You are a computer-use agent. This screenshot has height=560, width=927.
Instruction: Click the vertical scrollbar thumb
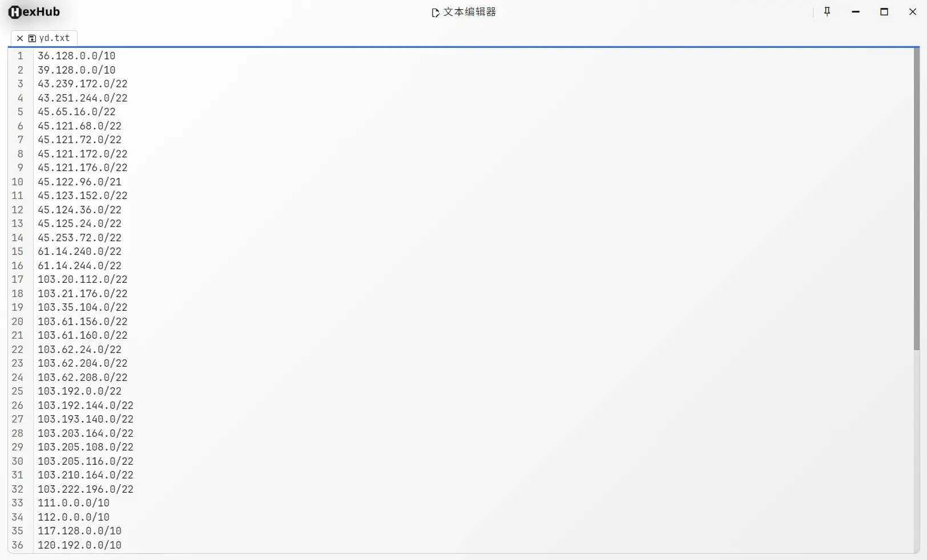(x=916, y=199)
